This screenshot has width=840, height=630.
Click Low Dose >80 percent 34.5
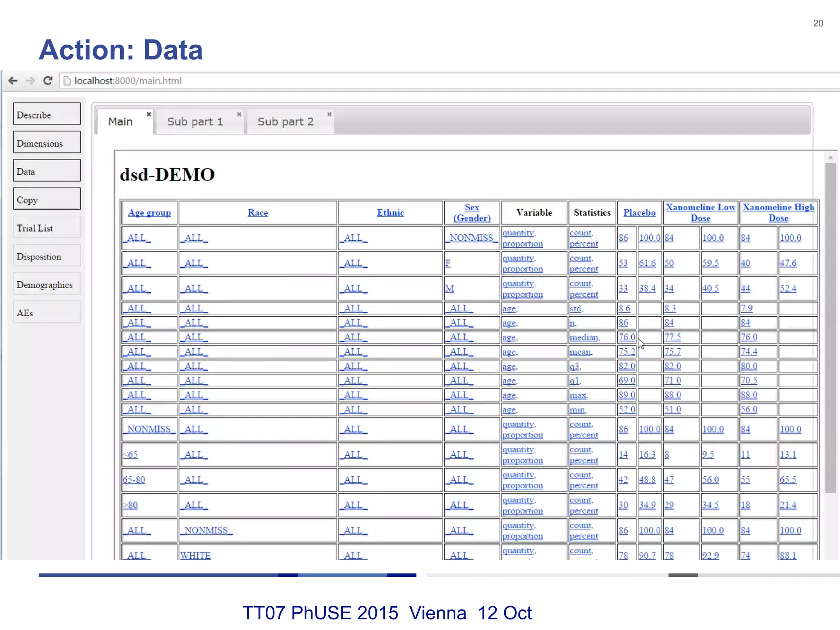pyautogui.click(x=711, y=505)
